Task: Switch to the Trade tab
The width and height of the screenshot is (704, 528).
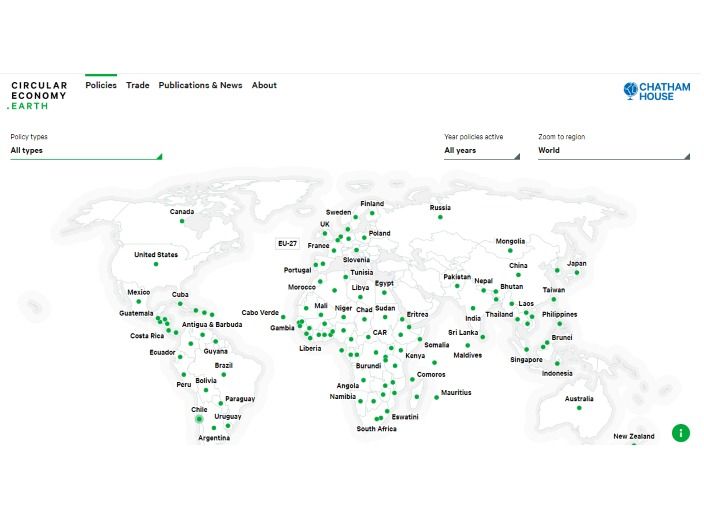Action: [137, 85]
